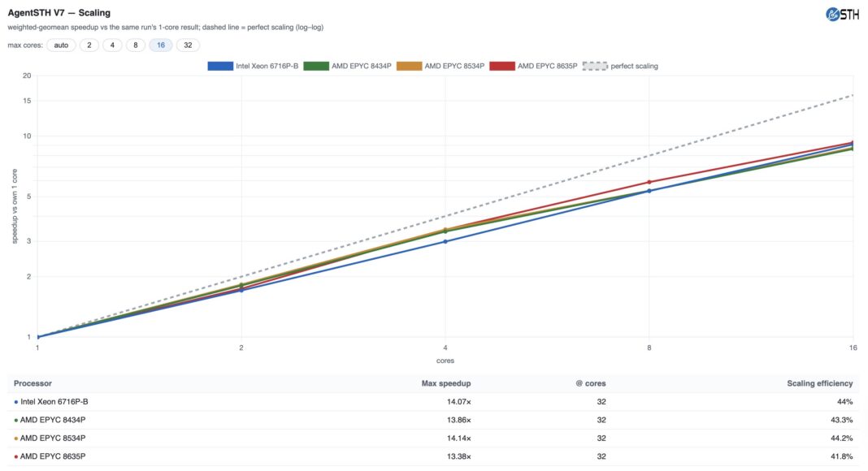Select the AMD EPYC 8534P table row
Screen dimensions: 868x471
click(x=433, y=439)
